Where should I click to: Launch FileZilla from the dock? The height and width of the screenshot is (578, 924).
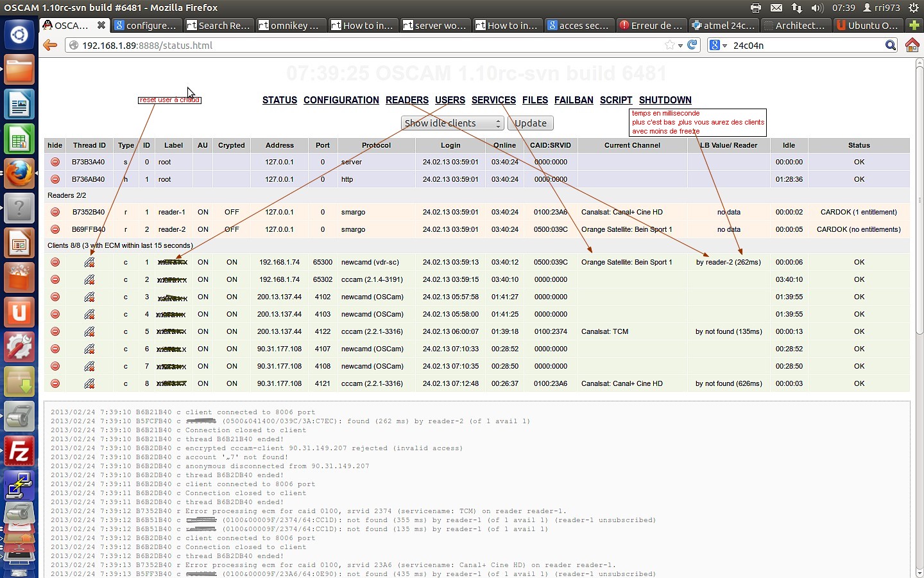pos(19,451)
